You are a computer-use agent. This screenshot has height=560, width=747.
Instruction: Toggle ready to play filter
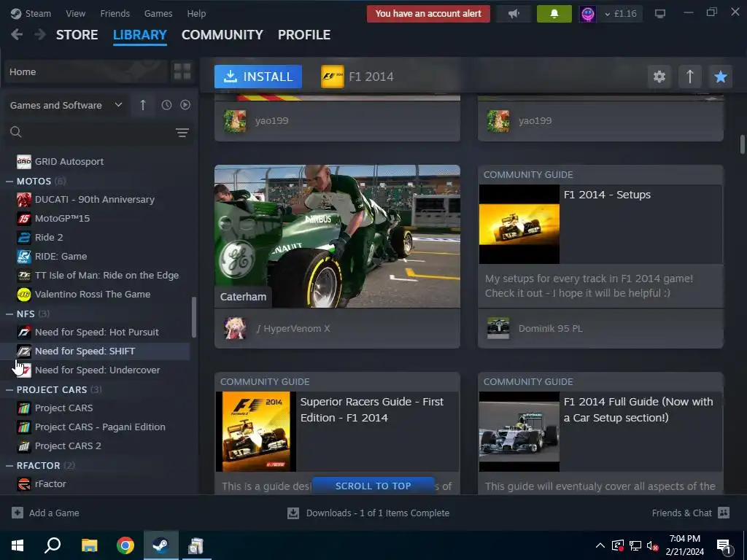tap(185, 105)
